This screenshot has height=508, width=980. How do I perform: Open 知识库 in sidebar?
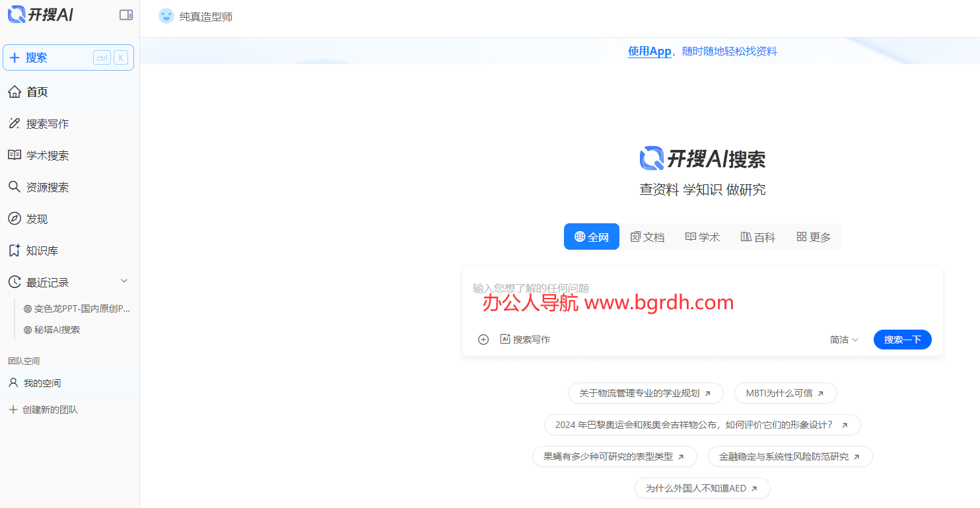click(69, 250)
